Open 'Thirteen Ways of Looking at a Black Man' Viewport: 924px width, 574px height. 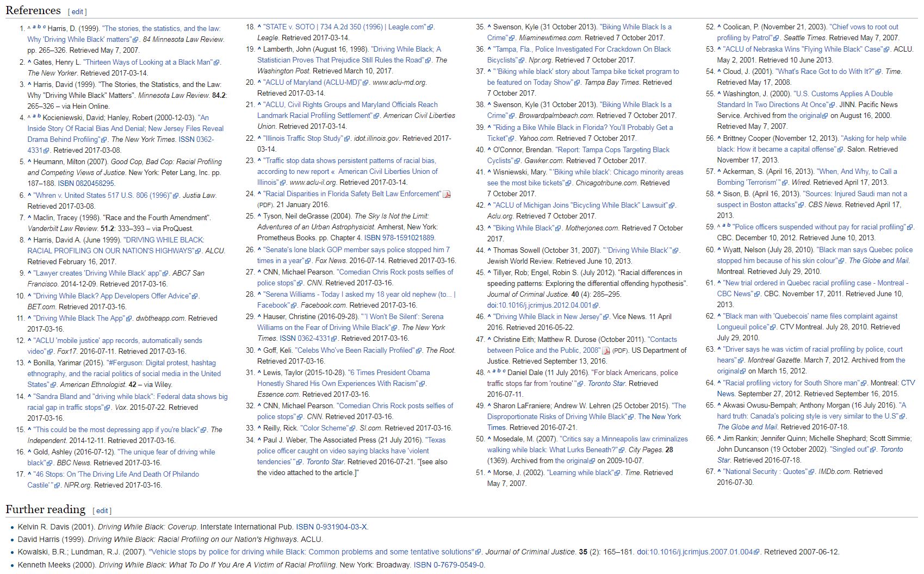(147, 63)
